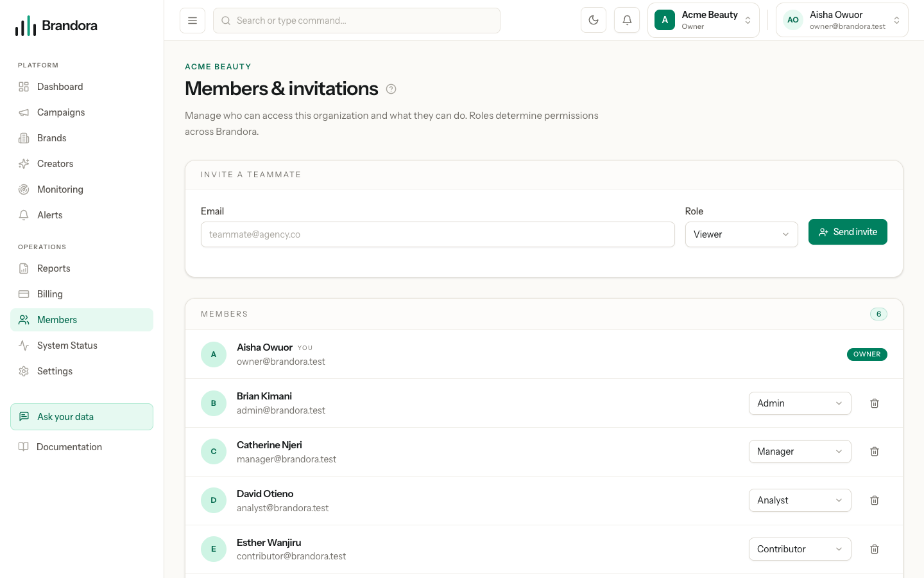The image size is (924, 578).
Task: Switch to dark mode with moon icon
Action: 594,20
